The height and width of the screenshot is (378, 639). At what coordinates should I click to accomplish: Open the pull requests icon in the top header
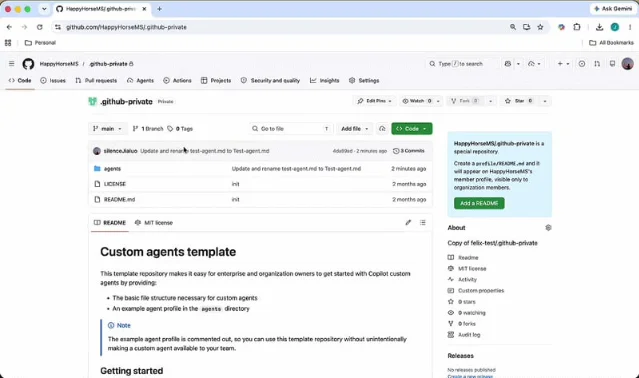(597, 64)
